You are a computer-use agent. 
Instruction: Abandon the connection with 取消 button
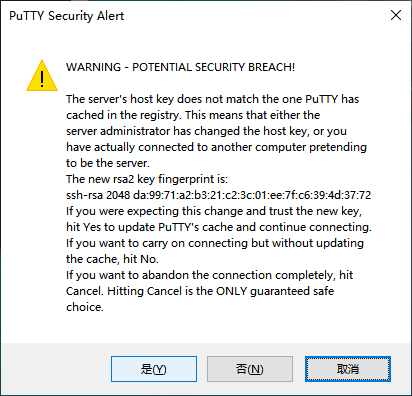348,369
